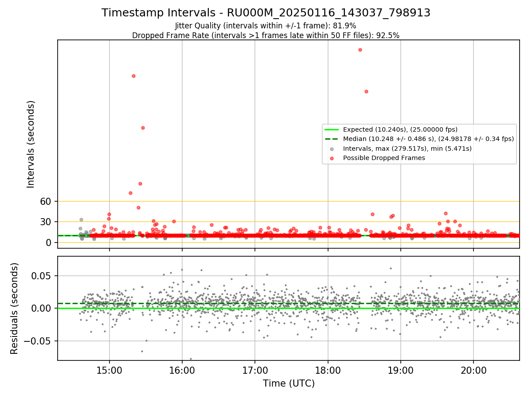Click the '16:00' time tick label
Viewport: 532px width, 399px height.
coord(182,370)
